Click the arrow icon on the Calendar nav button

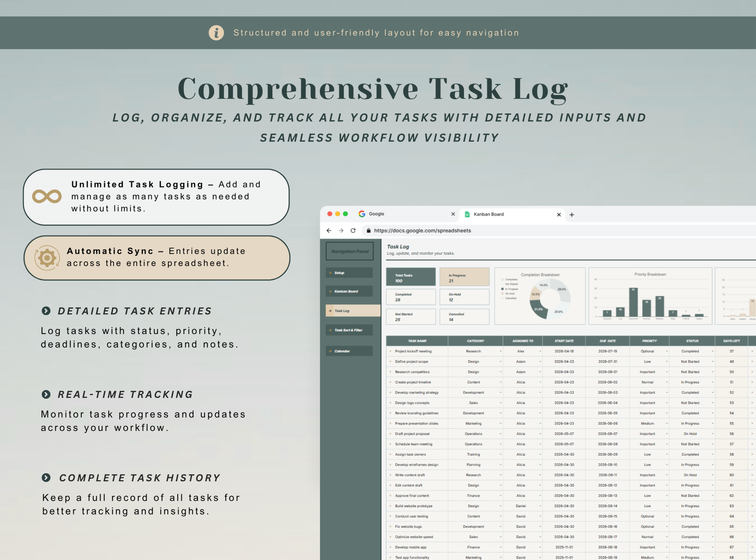pos(330,351)
